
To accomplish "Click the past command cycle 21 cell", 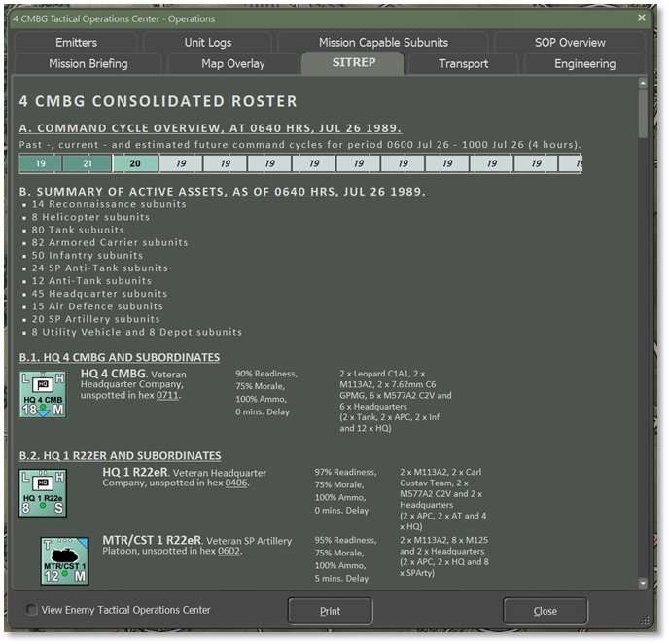I will pos(88,164).
